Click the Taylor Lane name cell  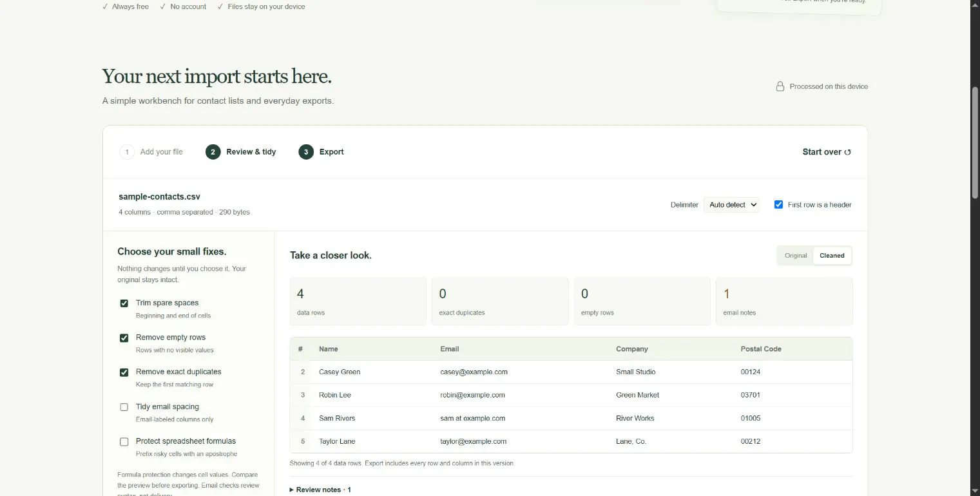point(337,442)
